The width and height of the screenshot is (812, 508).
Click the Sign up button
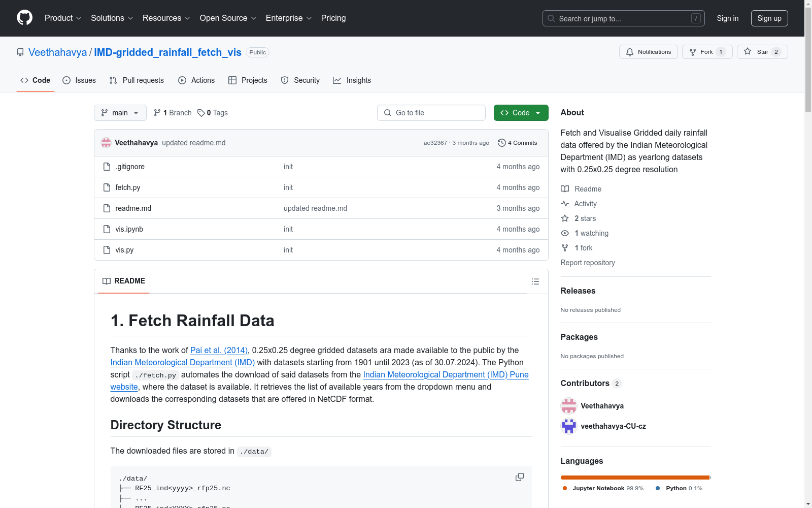[x=769, y=18]
